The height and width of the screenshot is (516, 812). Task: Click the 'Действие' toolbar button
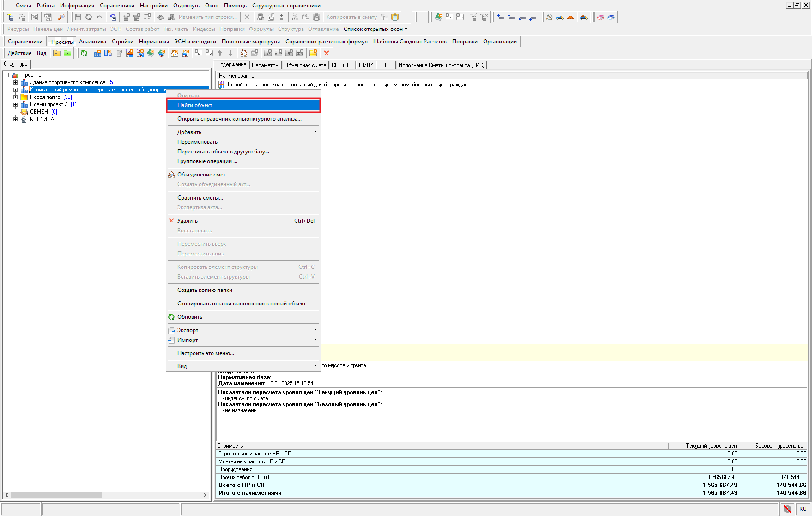click(19, 53)
